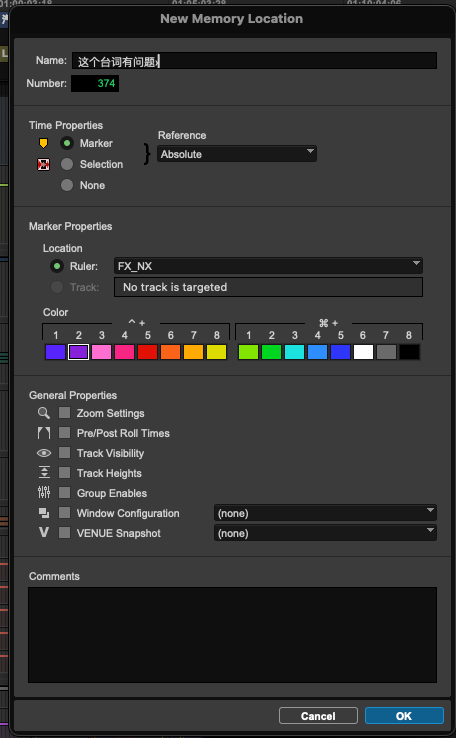Open the Window Configuration (none) dropdown
Viewport: 456px width, 738px height.
[x=325, y=513]
